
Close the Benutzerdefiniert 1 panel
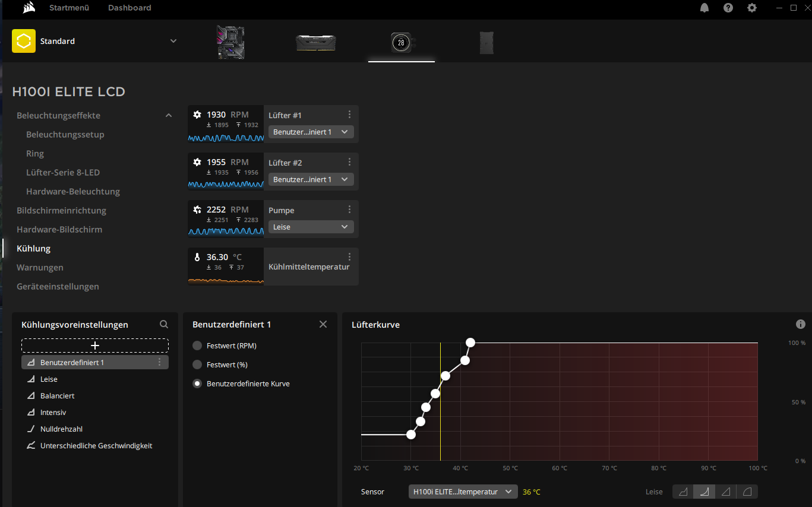[x=323, y=324]
